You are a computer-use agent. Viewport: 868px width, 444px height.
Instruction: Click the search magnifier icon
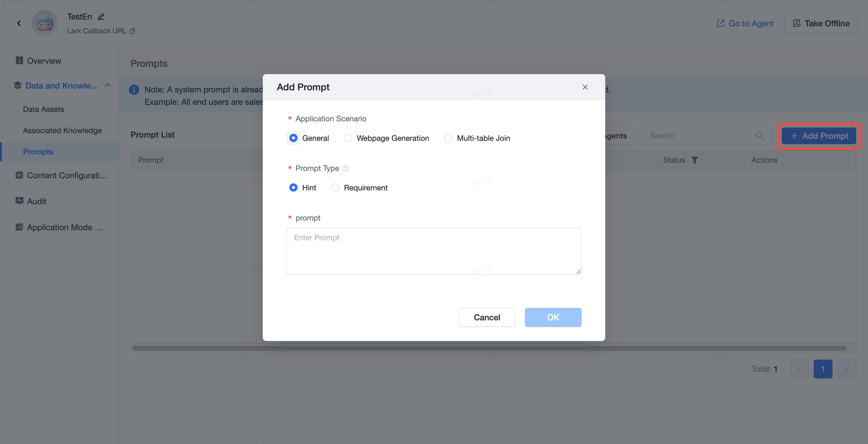tap(759, 136)
